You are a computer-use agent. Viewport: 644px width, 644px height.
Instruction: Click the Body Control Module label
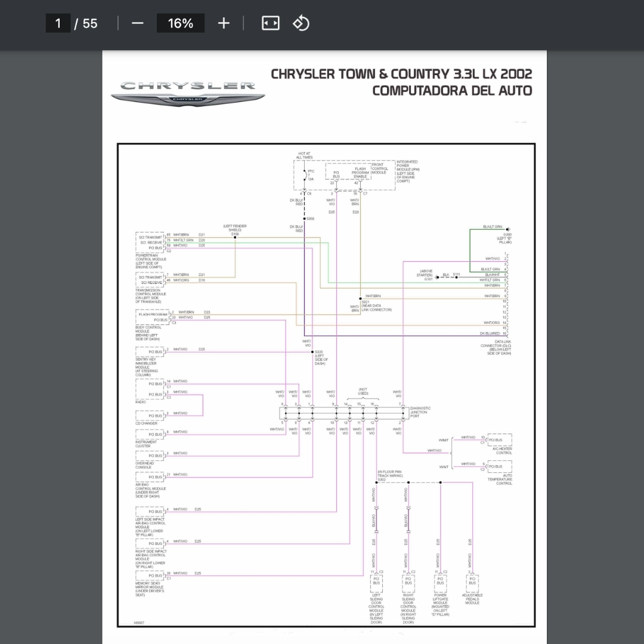148,333
